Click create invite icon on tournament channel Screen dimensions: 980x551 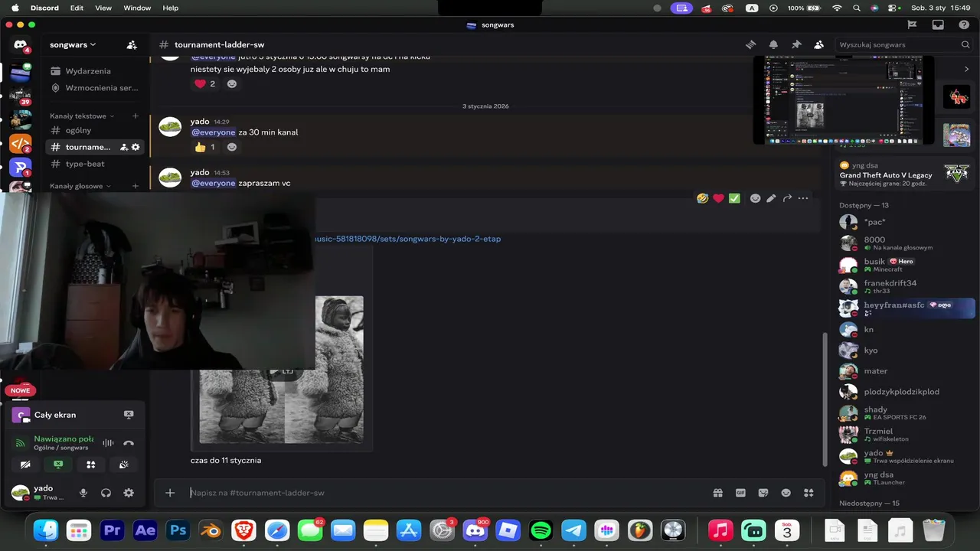pos(124,147)
